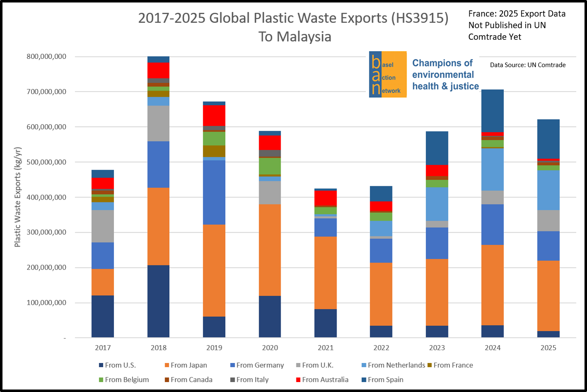Select the "From Italy" legend label
The image size is (587, 392).
[x=253, y=380]
